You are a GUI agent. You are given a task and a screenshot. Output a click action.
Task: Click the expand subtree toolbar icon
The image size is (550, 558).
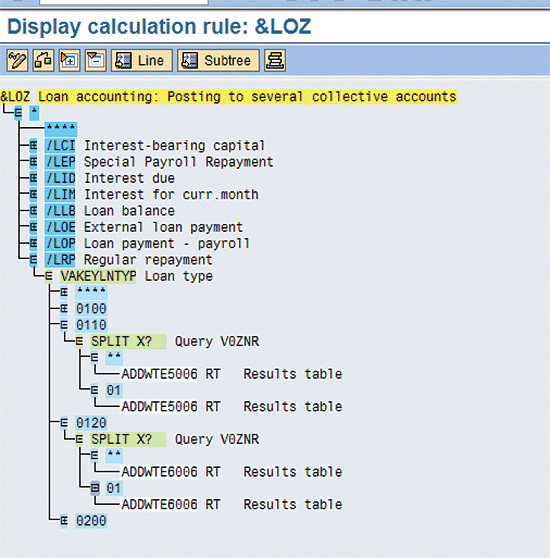(x=69, y=60)
